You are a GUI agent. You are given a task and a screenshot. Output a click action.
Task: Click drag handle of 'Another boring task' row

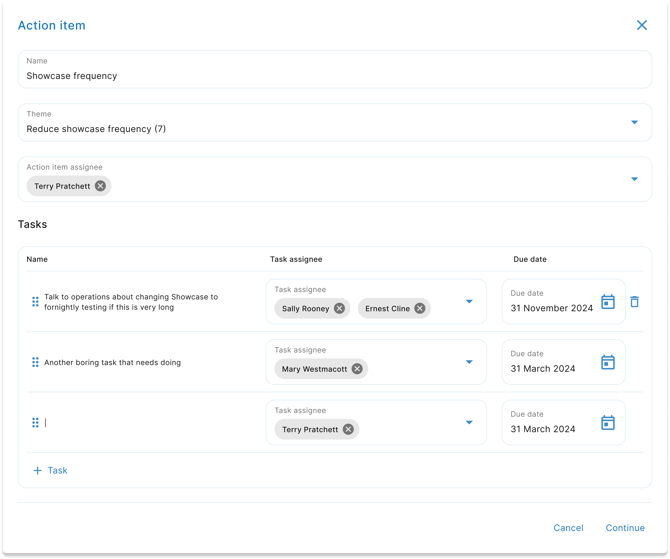tap(35, 362)
